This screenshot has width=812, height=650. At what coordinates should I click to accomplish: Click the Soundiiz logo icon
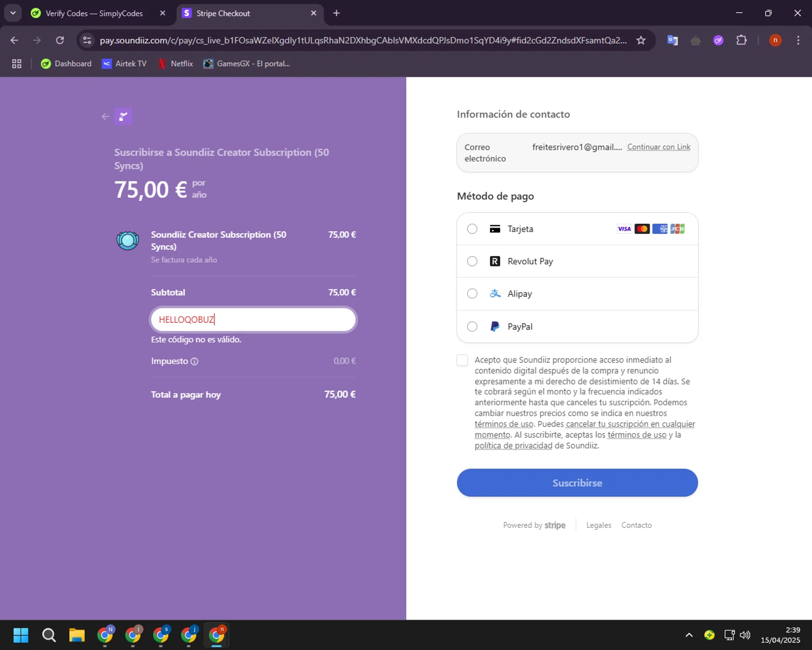tap(123, 116)
